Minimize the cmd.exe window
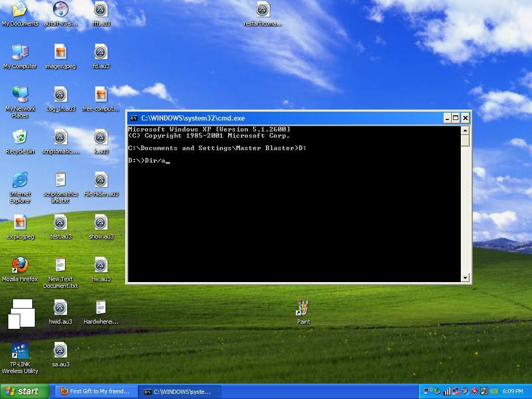Screen dimensions: 532x399 click(447, 118)
